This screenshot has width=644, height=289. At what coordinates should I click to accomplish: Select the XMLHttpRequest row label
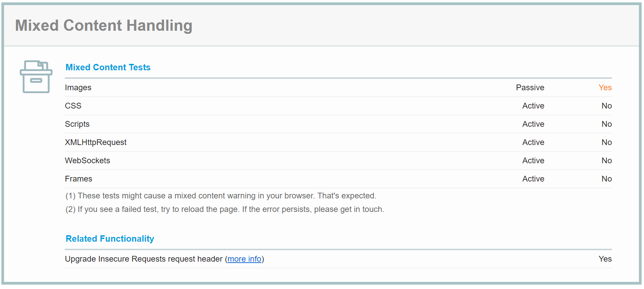tap(96, 142)
